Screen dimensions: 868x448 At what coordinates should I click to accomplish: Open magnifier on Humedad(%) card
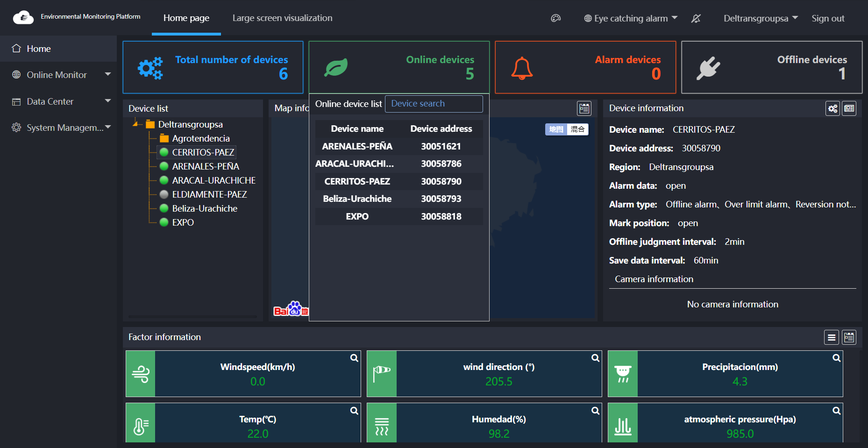click(596, 411)
